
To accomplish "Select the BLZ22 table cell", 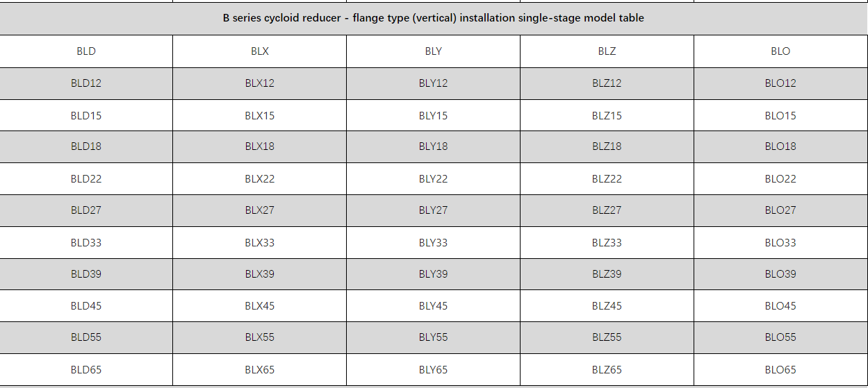I will click(607, 179).
